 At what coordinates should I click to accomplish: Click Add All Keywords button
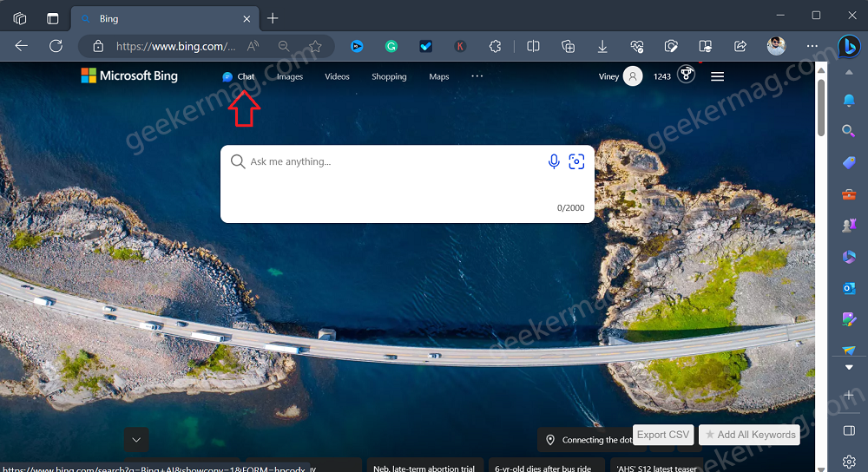coord(750,435)
